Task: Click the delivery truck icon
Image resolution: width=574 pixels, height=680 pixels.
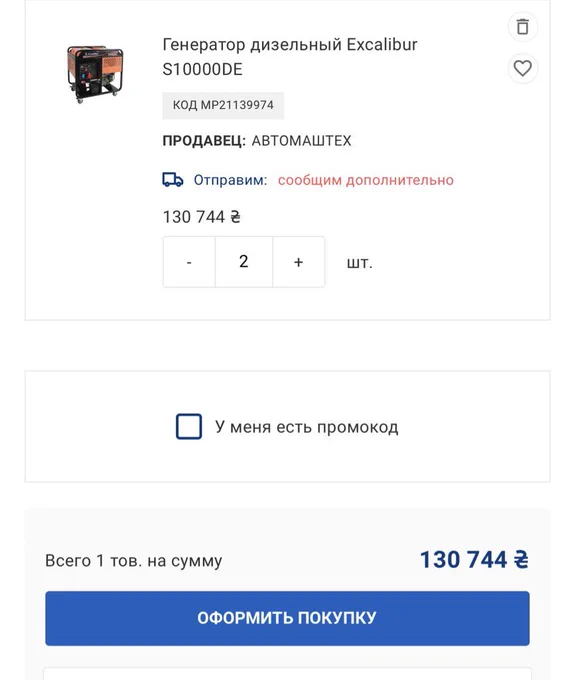Action: click(x=173, y=180)
